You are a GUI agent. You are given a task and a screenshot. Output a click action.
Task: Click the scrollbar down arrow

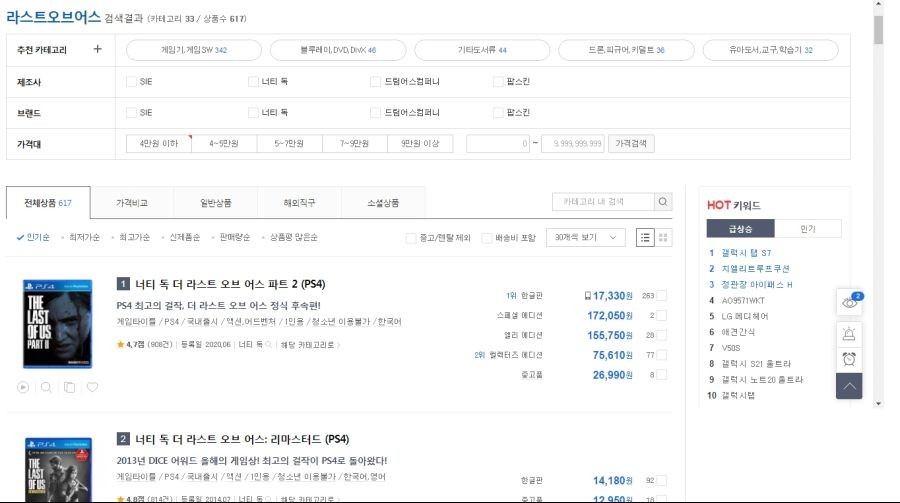tap(878, 404)
